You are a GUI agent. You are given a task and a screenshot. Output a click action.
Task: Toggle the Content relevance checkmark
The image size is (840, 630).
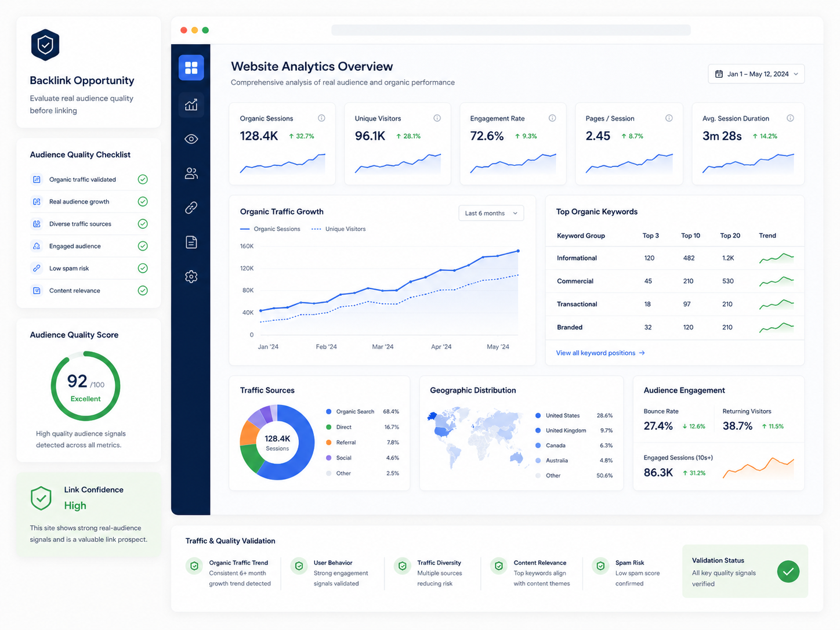click(x=143, y=290)
